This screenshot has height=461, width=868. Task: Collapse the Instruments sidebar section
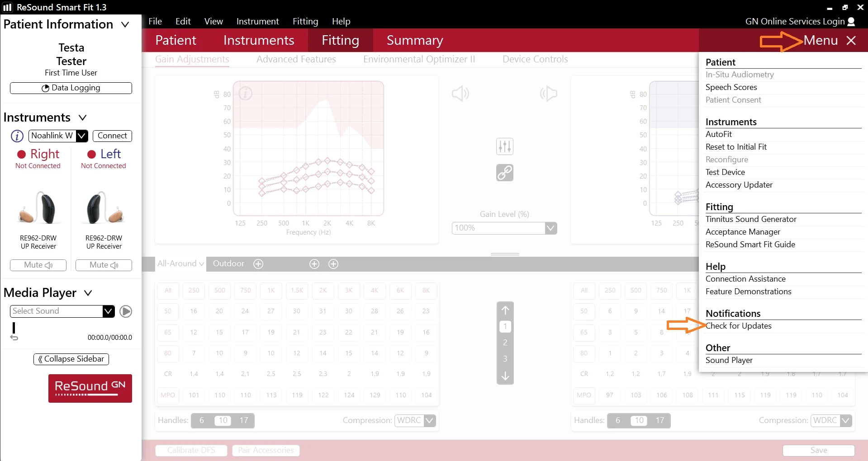[82, 118]
